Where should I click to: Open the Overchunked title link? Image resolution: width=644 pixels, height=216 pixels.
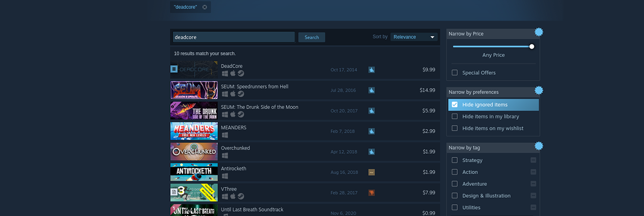tap(236, 148)
